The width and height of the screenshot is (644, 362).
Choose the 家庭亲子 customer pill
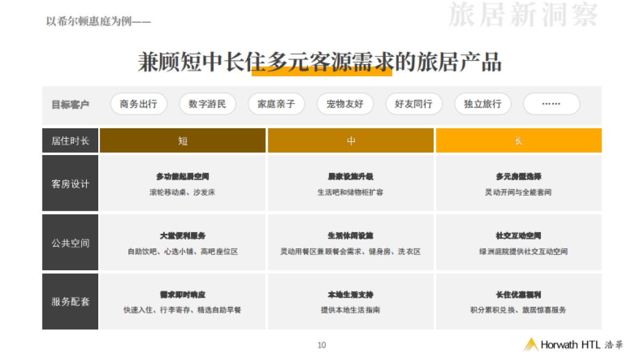pos(276,104)
